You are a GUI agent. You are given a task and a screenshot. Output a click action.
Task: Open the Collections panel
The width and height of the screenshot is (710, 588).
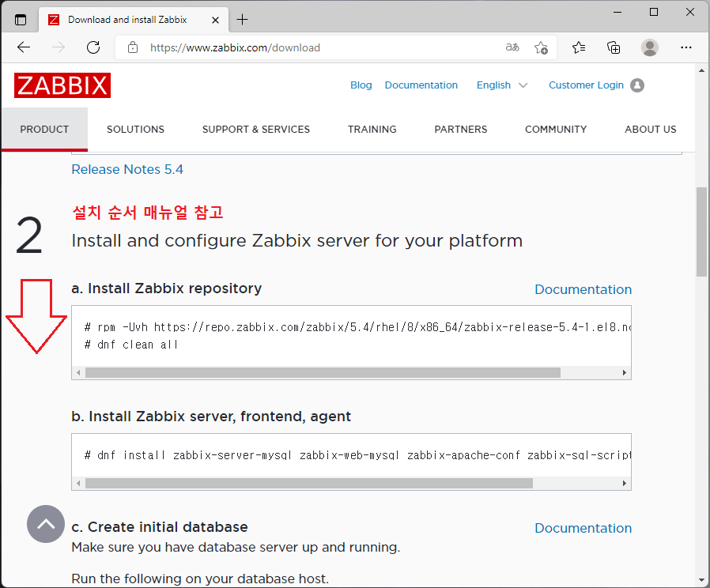click(614, 47)
